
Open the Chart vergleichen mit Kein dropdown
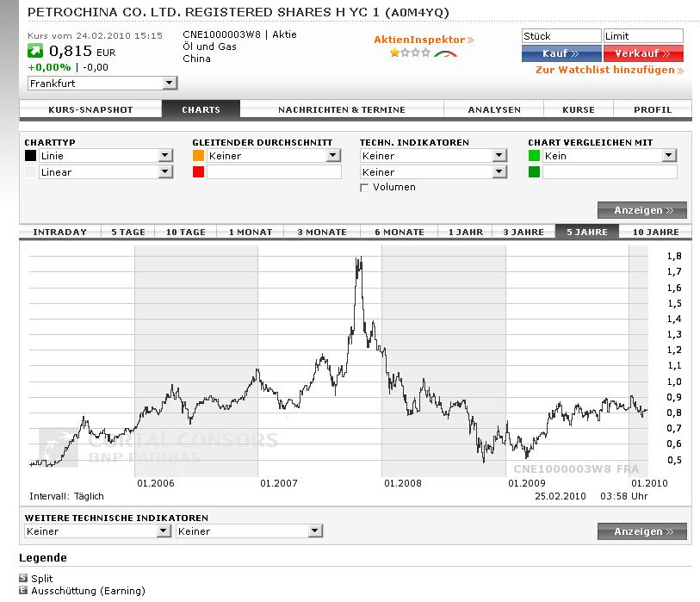coord(610,155)
